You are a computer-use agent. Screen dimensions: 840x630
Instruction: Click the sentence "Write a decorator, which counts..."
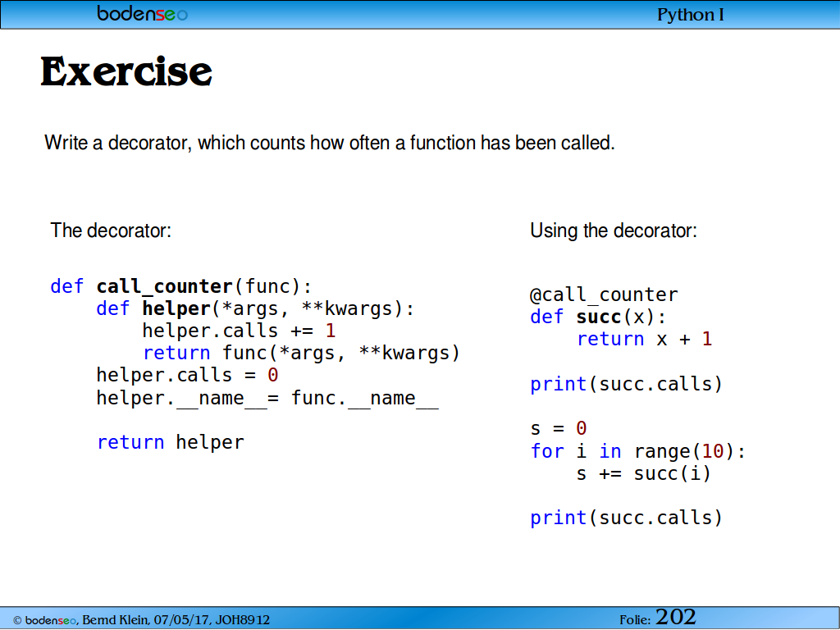pyautogui.click(x=330, y=143)
